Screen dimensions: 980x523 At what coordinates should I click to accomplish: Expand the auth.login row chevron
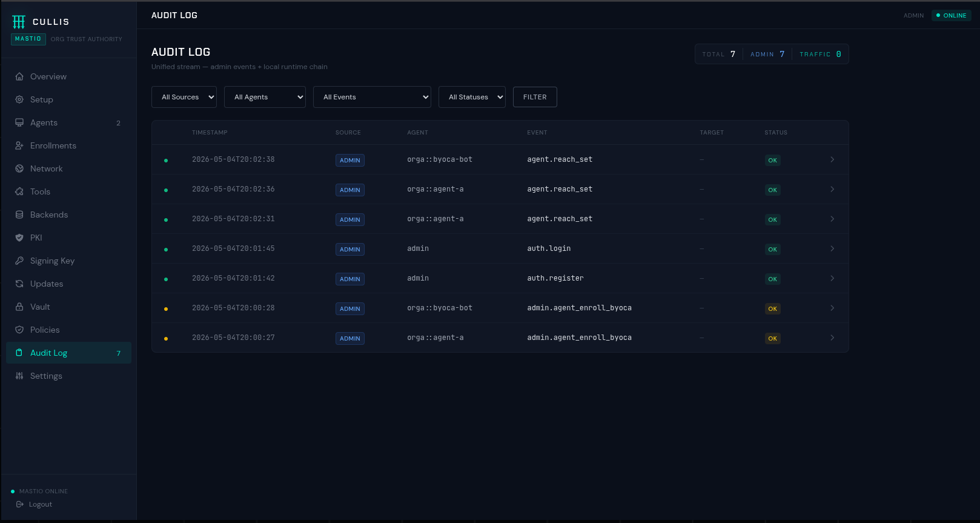(x=832, y=248)
